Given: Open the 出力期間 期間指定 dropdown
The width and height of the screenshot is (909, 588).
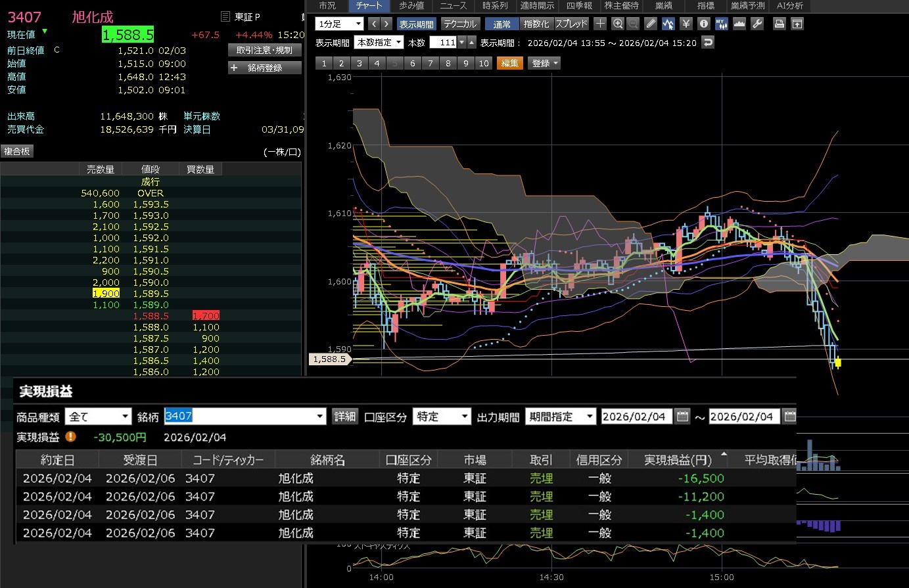Looking at the screenshot, I should pos(560,417).
